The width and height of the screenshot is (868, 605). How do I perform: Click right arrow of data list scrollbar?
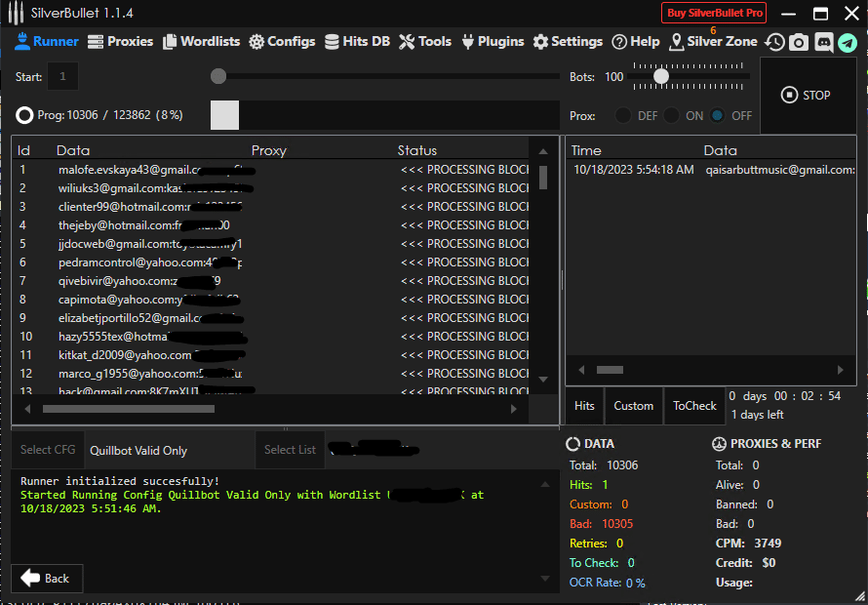514,409
